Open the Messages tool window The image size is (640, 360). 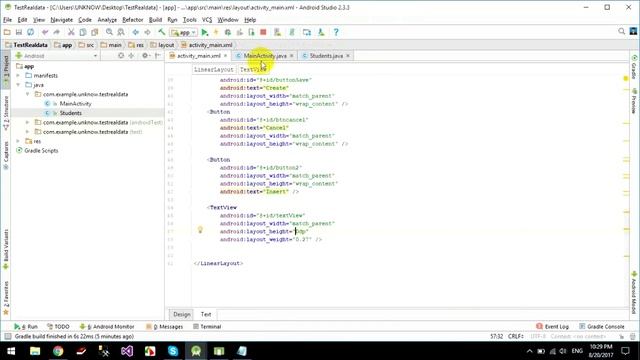[164, 327]
